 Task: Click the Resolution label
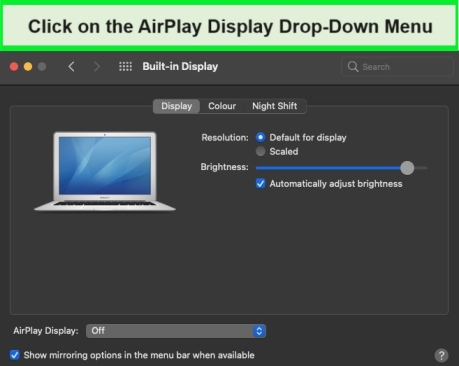point(225,137)
